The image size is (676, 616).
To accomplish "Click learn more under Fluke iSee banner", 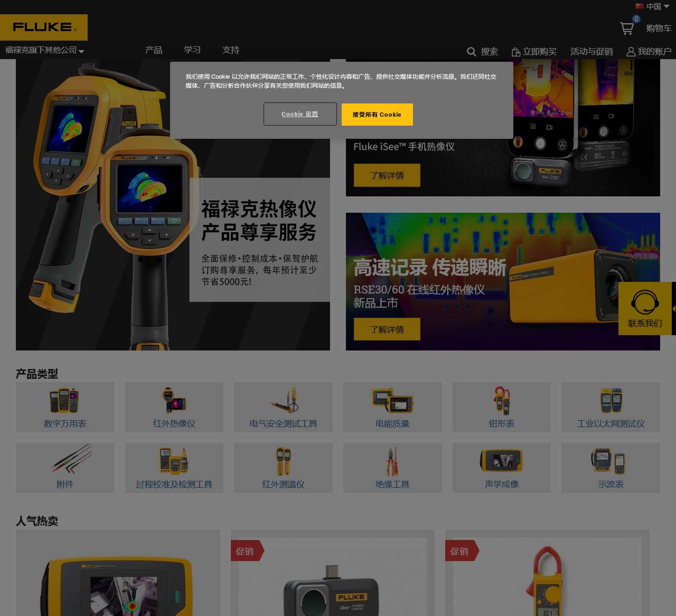I will (387, 175).
